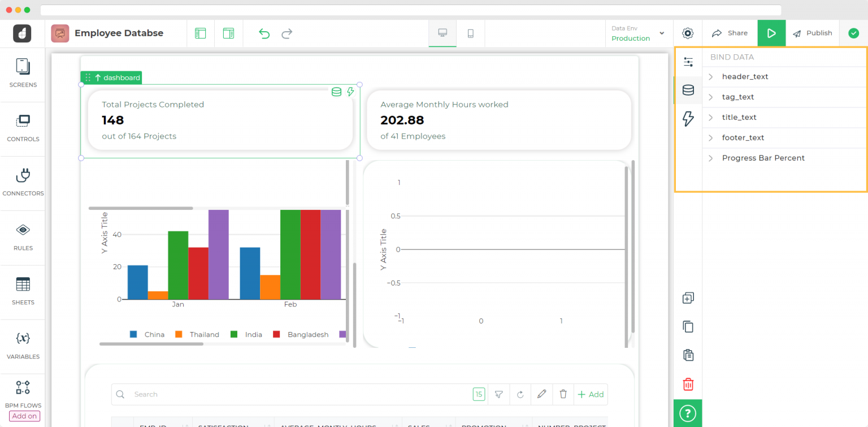Image resolution: width=868 pixels, height=427 pixels.
Task: Open the SCREENS section
Action: [x=23, y=74]
